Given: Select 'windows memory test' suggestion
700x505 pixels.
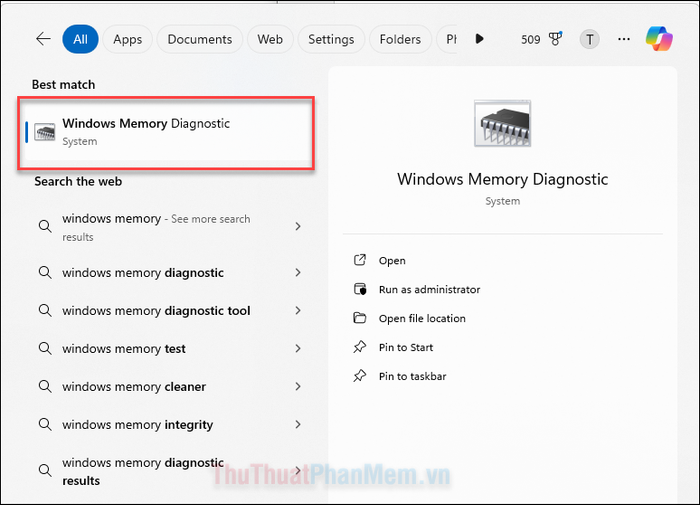Looking at the screenshot, I should [x=124, y=348].
